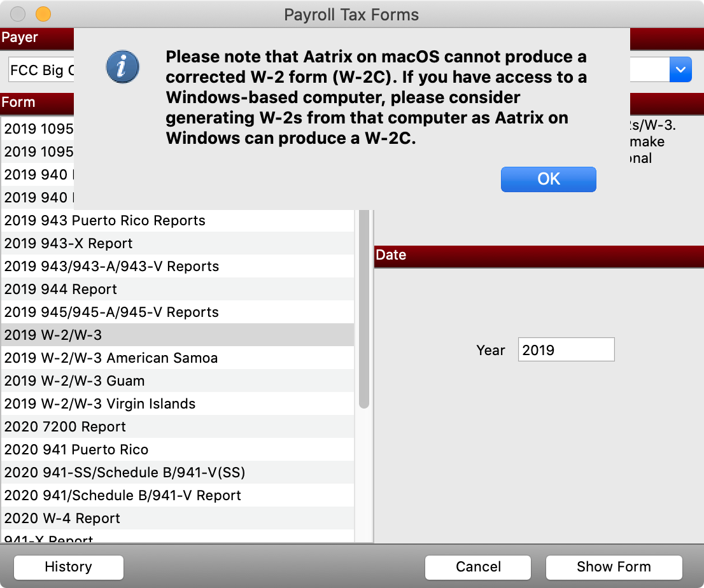The height and width of the screenshot is (588, 704).
Task: Click the Year input field
Action: tap(566, 349)
